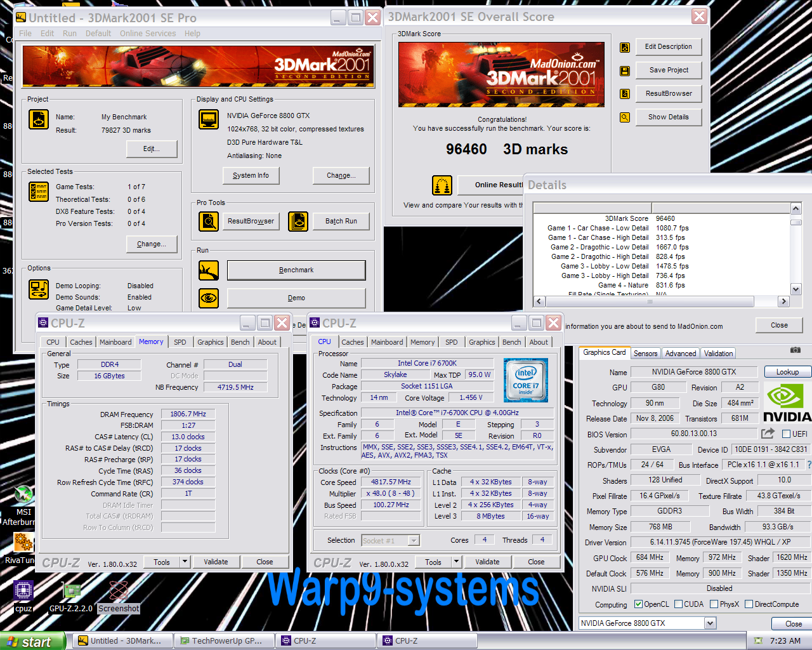Open the Socket #1 selection dropdown in CPU-Z
Screen dimensions: 812x650
(414, 541)
